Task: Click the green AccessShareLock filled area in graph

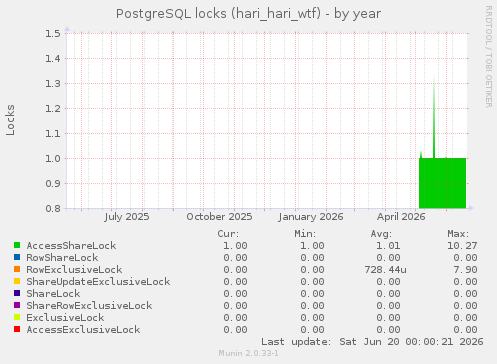Action: click(442, 183)
